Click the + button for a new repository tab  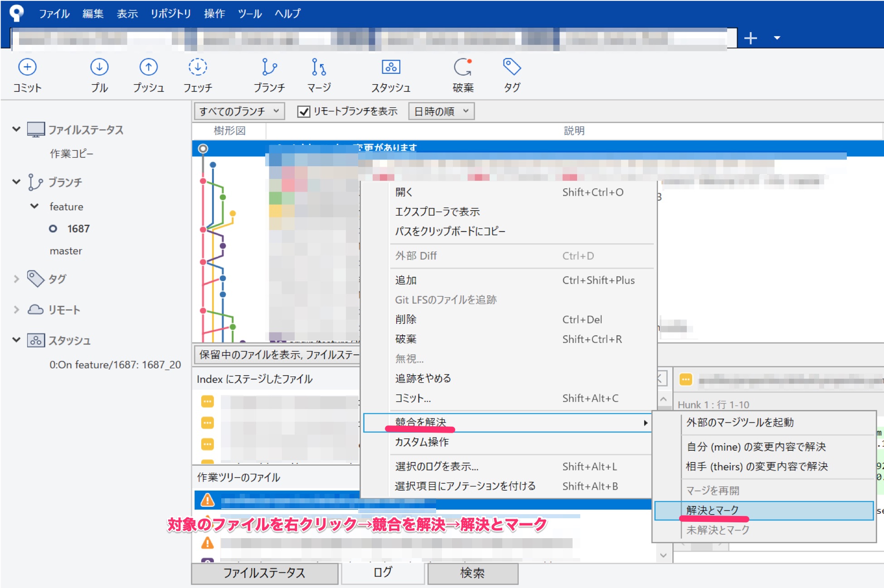[750, 38]
